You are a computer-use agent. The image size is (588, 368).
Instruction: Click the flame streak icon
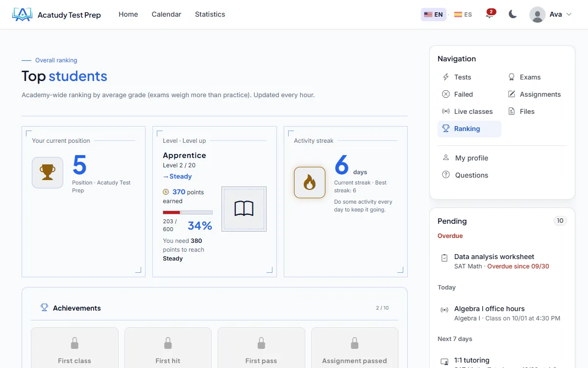[310, 183]
